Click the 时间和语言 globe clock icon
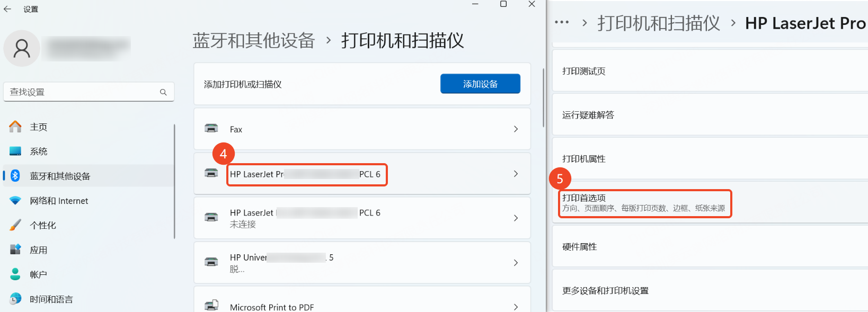 15,299
